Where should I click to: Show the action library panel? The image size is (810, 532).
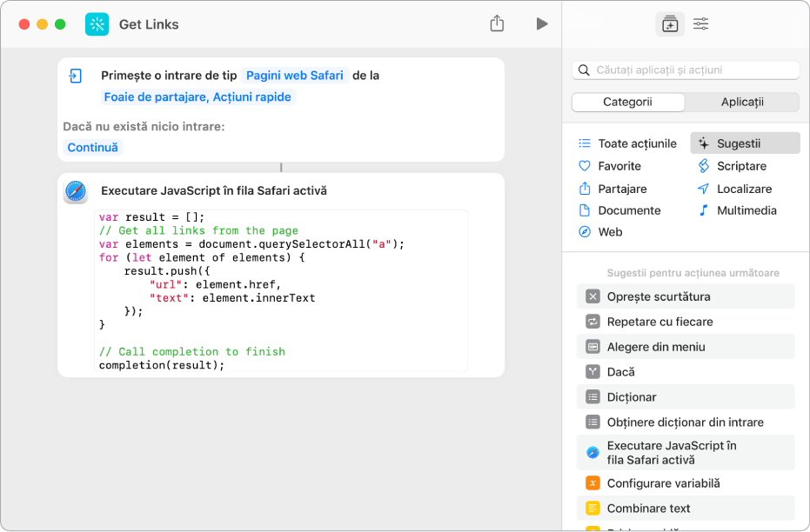670,24
